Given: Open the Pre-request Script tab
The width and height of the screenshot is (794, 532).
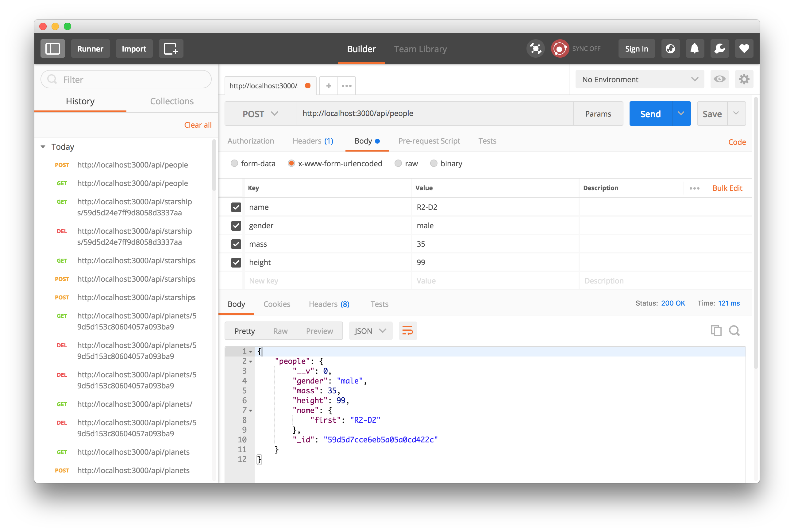Looking at the screenshot, I should point(429,141).
